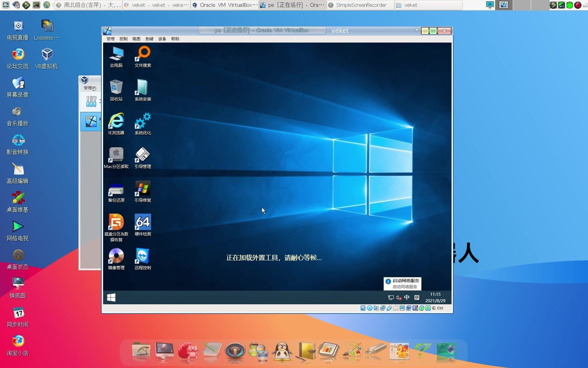This screenshot has height=368, width=588.
Task: Open 淘宝小店 desktop icon
Action: [18, 346]
